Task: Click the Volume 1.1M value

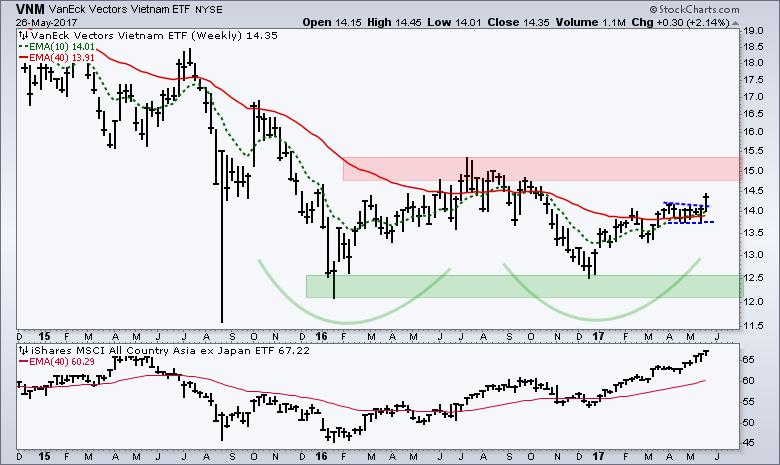Action: coord(590,22)
